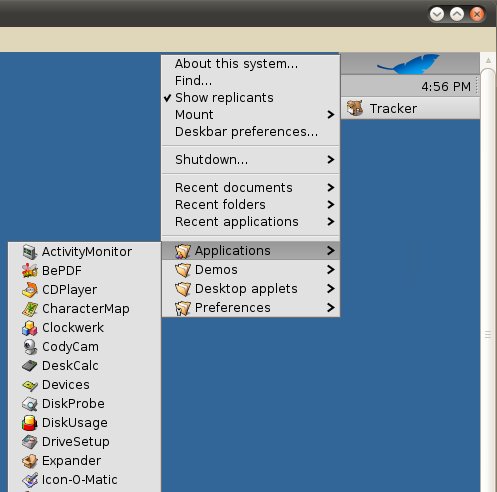Open the DriveSetup icon
The height and width of the screenshot is (492, 497).
coord(30,442)
